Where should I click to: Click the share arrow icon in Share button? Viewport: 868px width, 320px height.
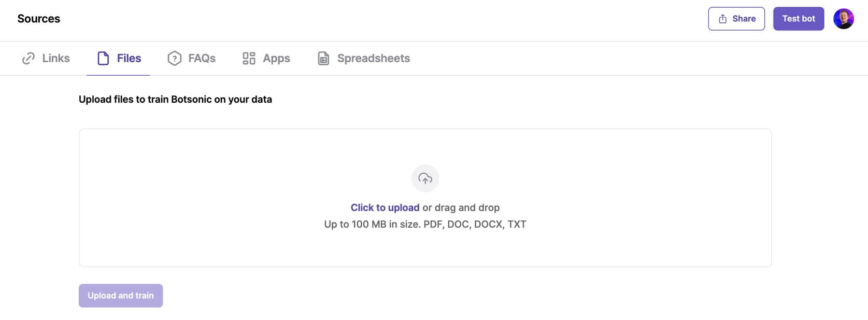(722, 19)
